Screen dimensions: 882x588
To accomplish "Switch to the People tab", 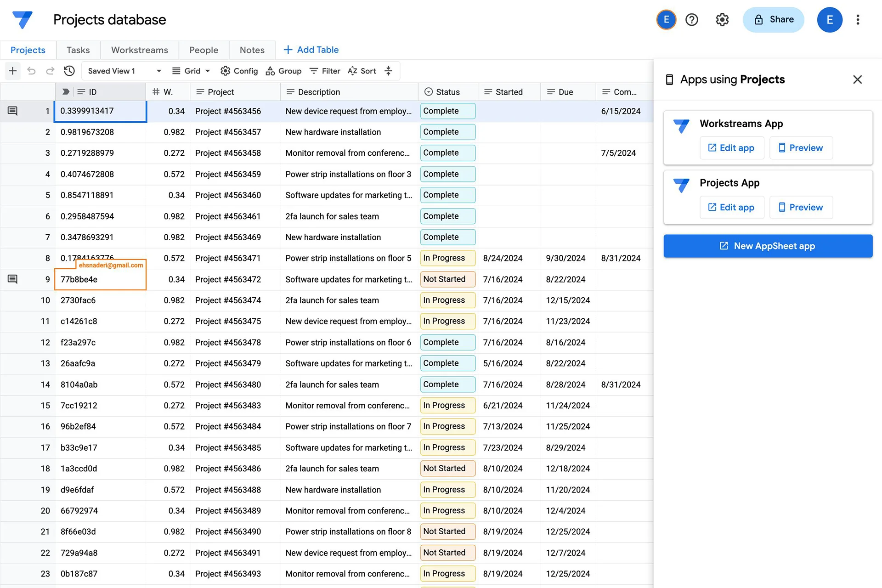I will (x=204, y=50).
